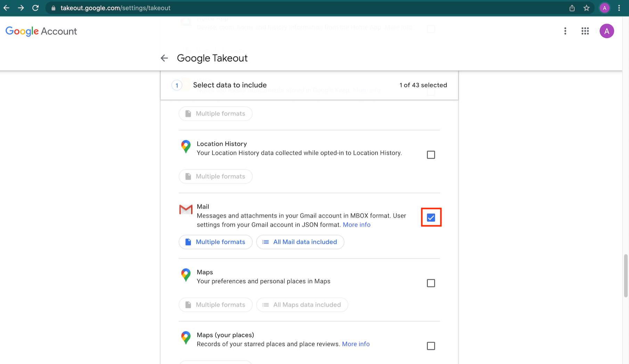Go back using Google Takeout arrow
629x364 pixels.
tap(164, 58)
